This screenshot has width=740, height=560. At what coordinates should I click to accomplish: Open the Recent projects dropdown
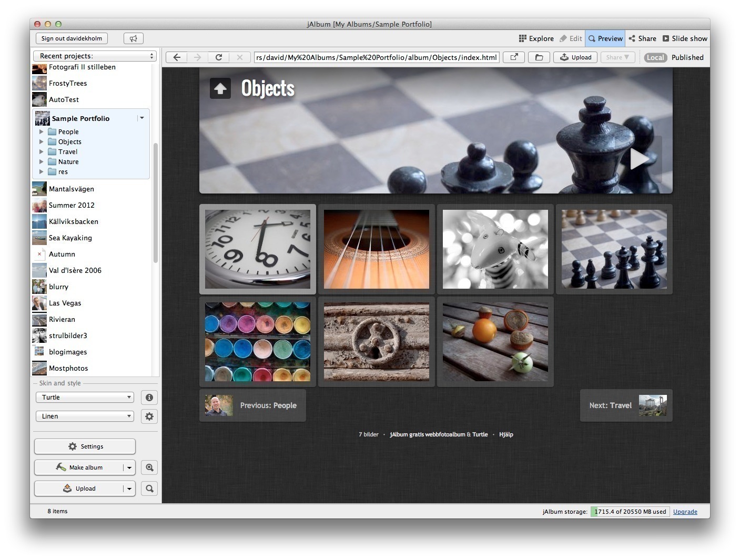tap(95, 56)
